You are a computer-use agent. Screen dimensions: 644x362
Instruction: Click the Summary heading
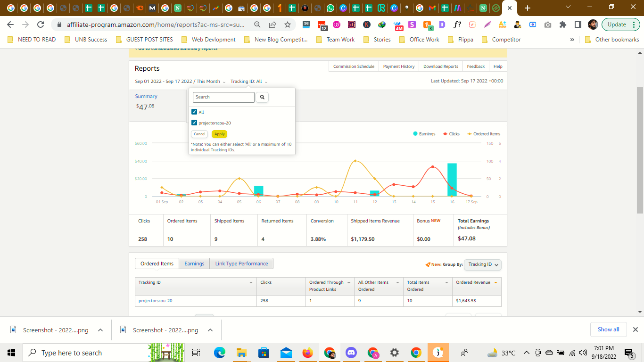click(146, 96)
